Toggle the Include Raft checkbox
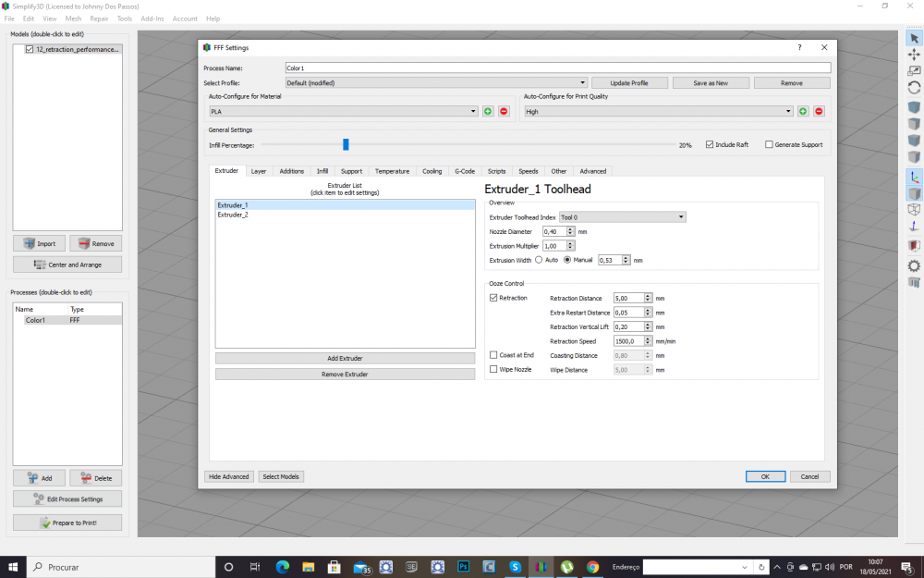924x578 pixels. point(710,144)
